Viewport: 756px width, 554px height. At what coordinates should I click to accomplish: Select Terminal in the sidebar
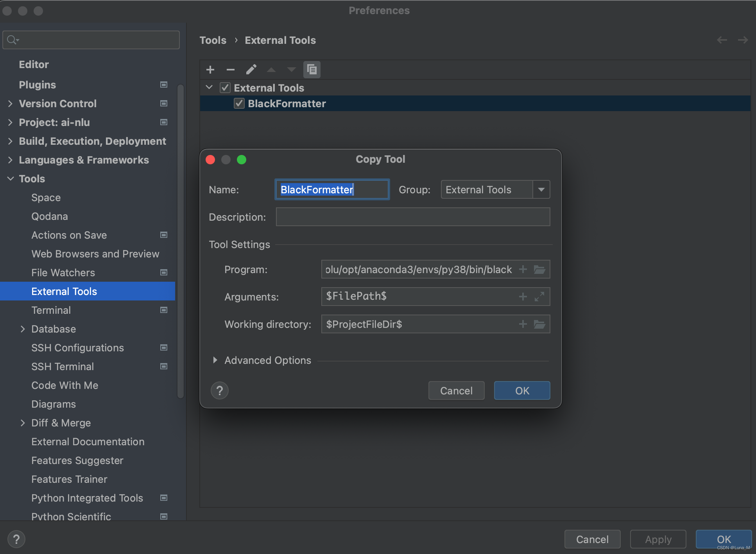pyautogui.click(x=51, y=310)
